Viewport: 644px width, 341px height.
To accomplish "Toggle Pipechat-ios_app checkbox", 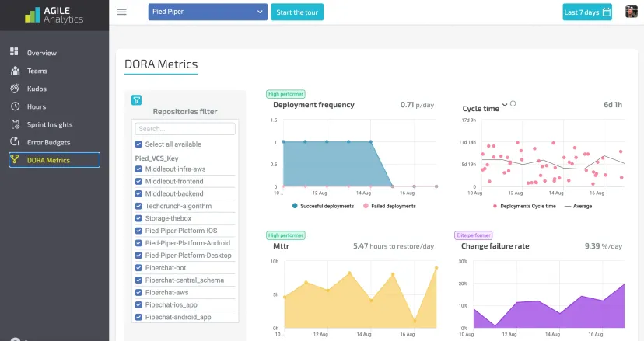I will [x=138, y=305].
